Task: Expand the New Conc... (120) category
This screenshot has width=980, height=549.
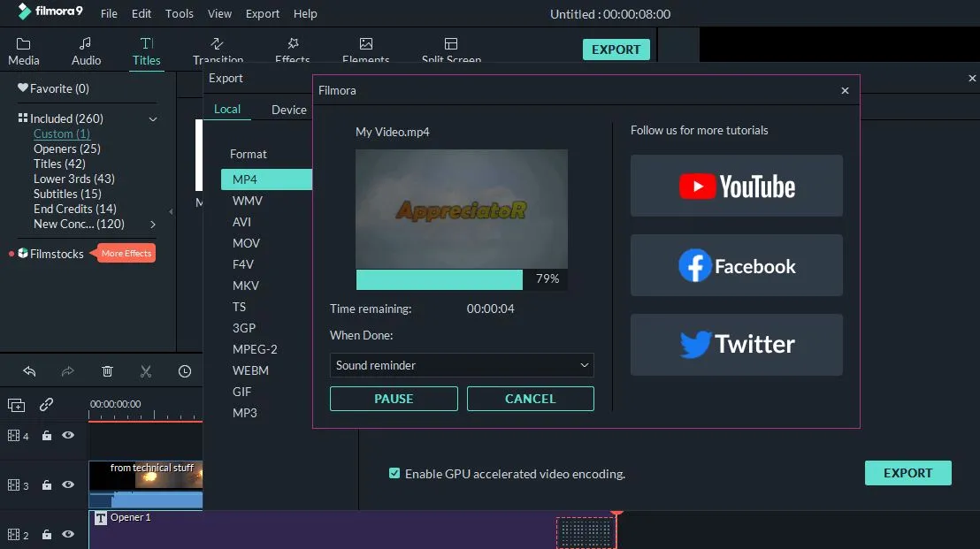Action: tap(152, 224)
